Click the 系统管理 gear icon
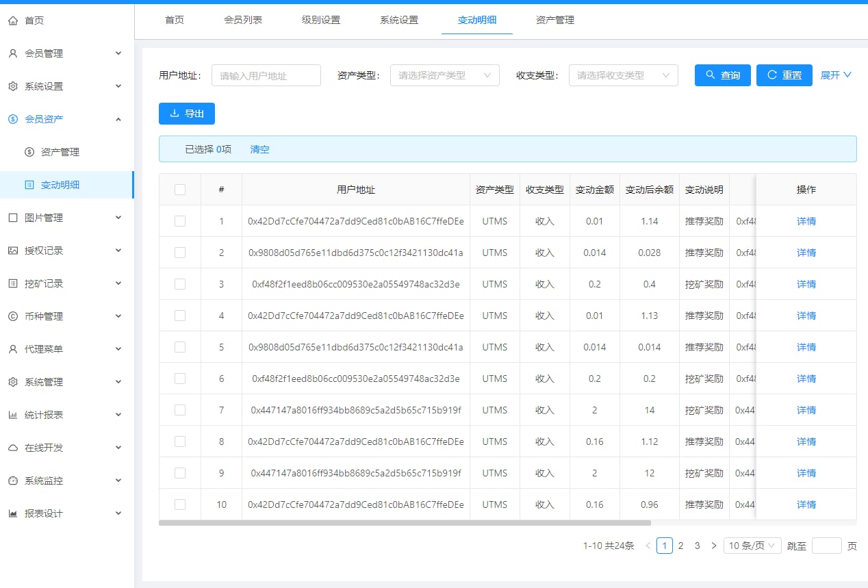Screen dimensions: 868x588 [x=13, y=382]
